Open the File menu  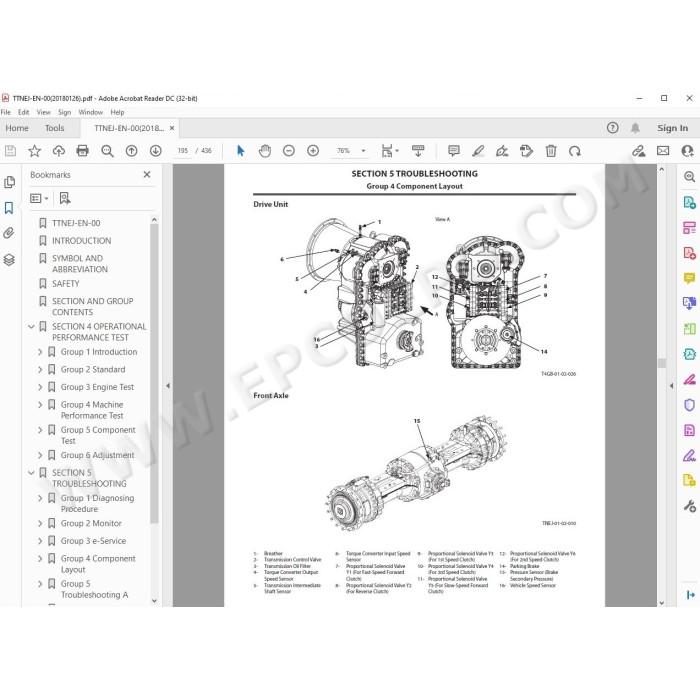[6, 112]
